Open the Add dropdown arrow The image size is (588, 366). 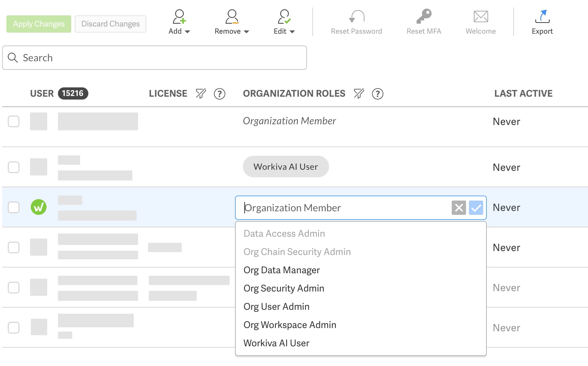click(x=187, y=32)
